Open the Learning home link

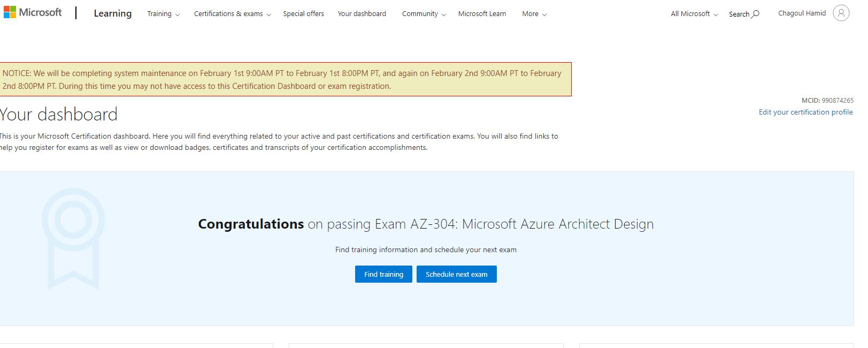point(113,13)
